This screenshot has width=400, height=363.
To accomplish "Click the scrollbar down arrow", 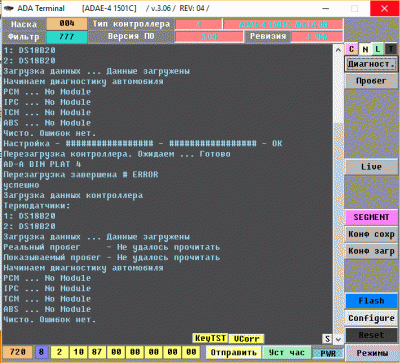I will tap(338, 339).
